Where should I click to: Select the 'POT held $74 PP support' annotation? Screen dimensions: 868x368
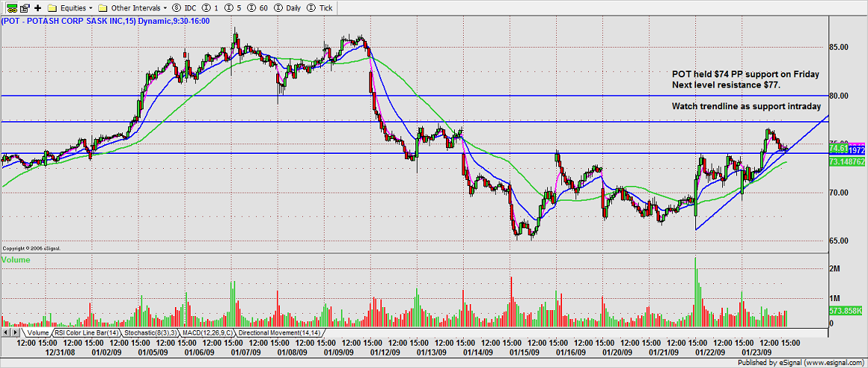(745, 74)
